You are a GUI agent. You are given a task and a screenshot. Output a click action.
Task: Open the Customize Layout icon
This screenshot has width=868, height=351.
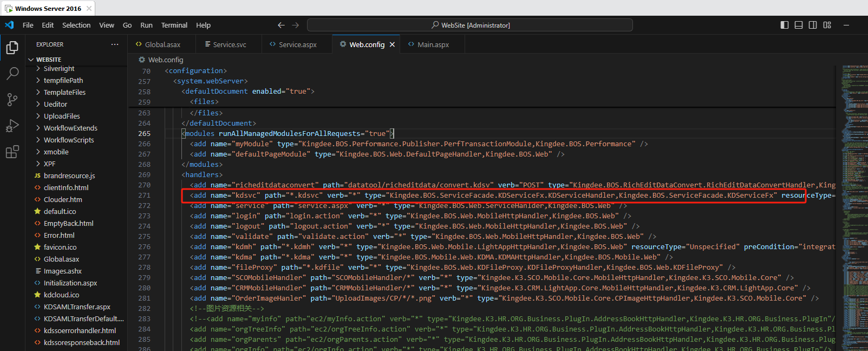827,25
